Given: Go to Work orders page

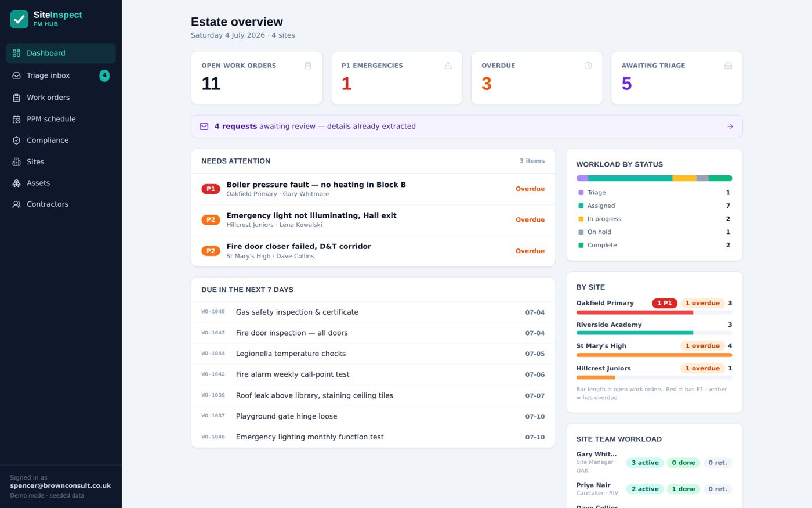Looking at the screenshot, I should point(61,98).
